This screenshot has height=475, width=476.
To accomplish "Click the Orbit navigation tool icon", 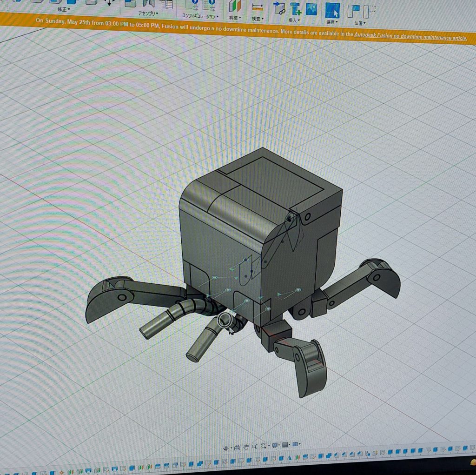I will [x=226, y=448].
